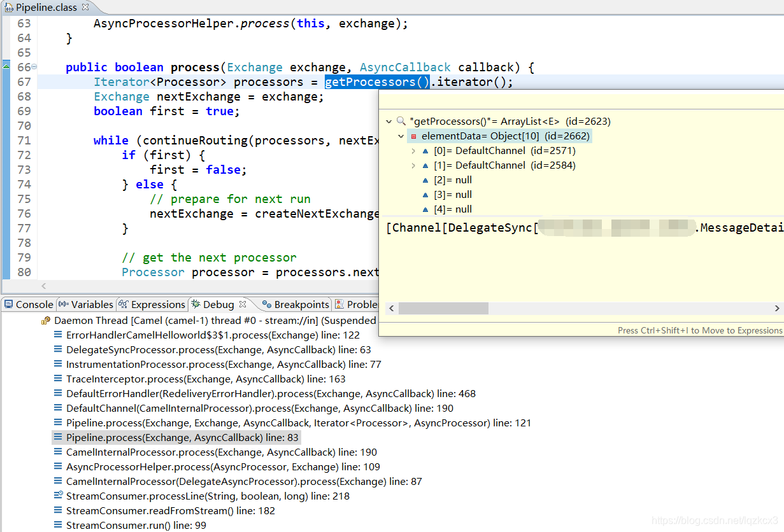Open the Console view tab
784x532 pixels.
coord(29,304)
